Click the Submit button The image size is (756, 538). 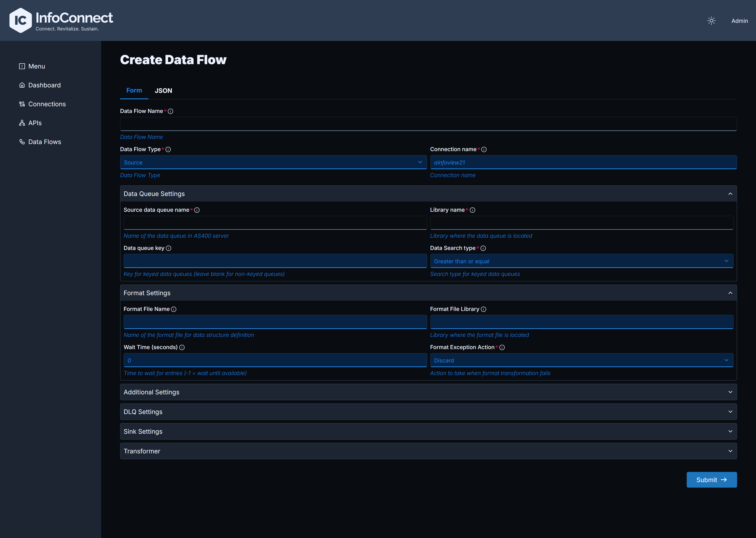tap(712, 480)
